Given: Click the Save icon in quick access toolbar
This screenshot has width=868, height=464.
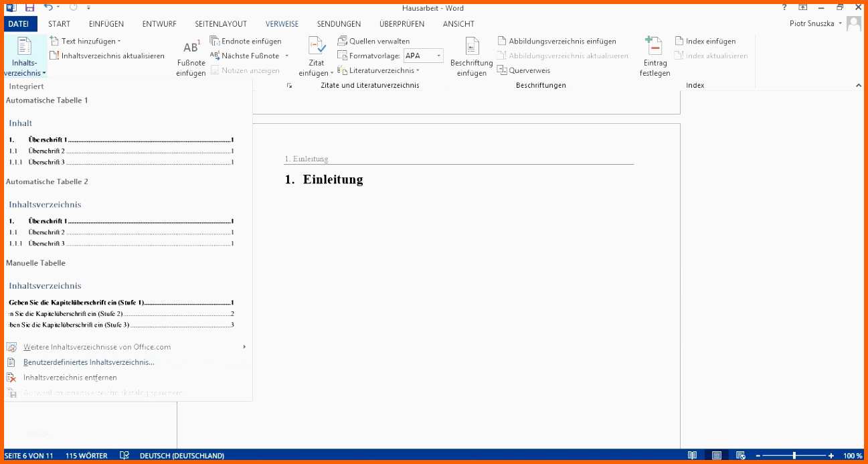Looking at the screenshot, I should 29,7.
